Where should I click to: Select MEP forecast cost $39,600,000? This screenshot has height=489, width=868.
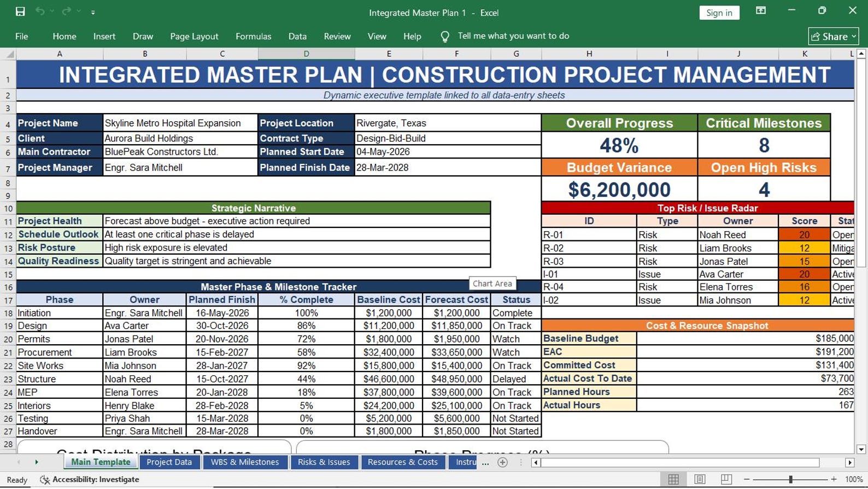pos(456,392)
